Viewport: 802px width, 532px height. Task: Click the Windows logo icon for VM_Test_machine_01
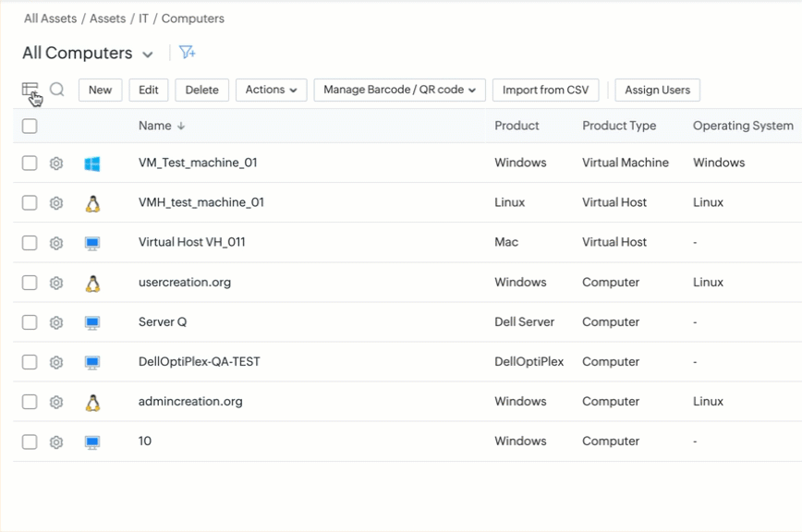[x=92, y=163]
